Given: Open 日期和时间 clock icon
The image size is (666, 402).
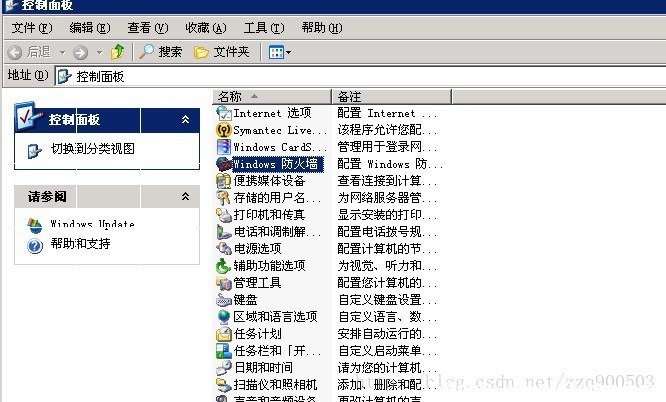Looking at the screenshot, I should [x=223, y=368].
